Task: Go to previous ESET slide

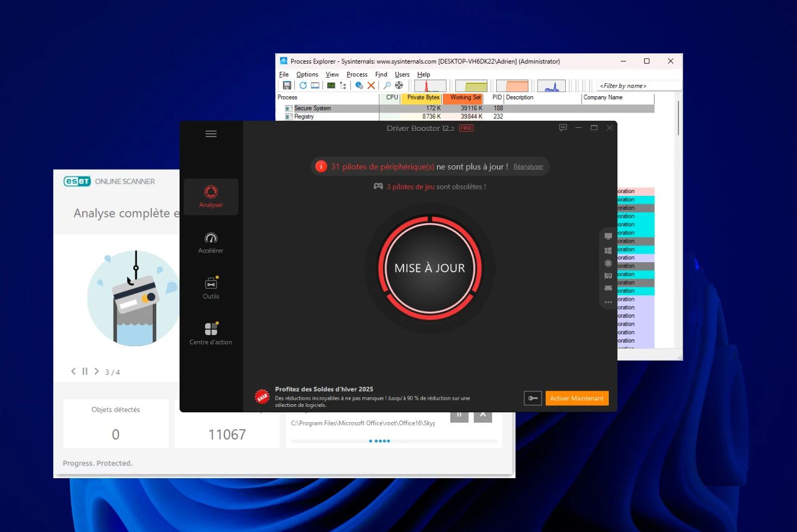Action: pos(73,372)
